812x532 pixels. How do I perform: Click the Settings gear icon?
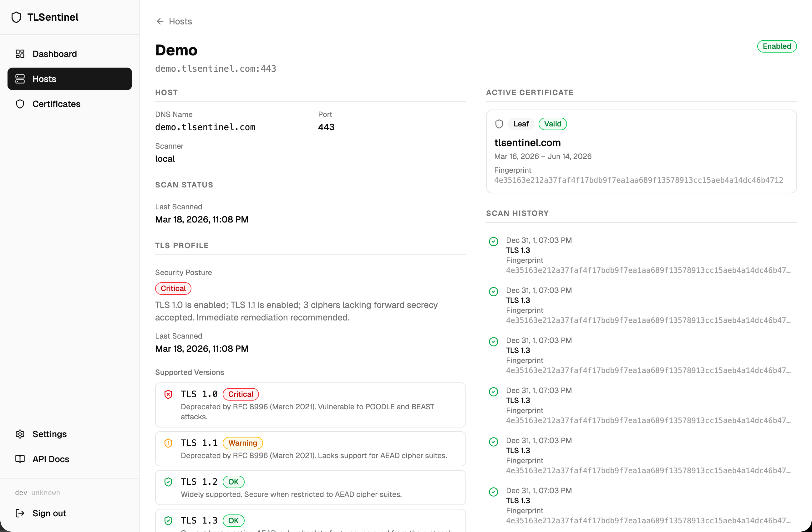point(20,434)
